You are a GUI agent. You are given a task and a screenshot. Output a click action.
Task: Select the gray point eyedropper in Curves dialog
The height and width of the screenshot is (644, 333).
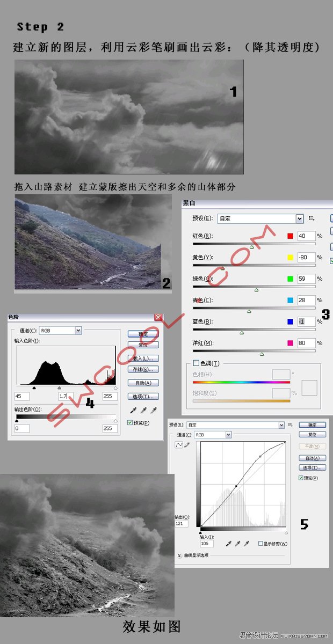(237, 544)
